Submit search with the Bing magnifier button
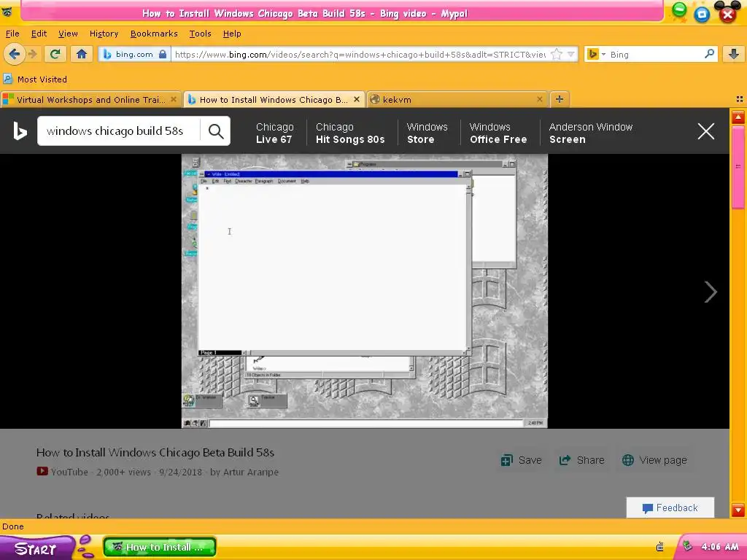 coord(216,131)
